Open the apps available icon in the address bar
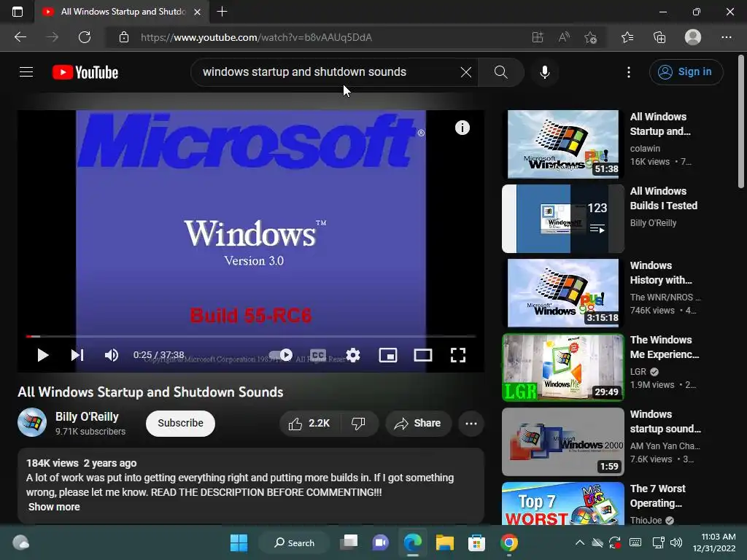The image size is (747, 560). (x=538, y=37)
